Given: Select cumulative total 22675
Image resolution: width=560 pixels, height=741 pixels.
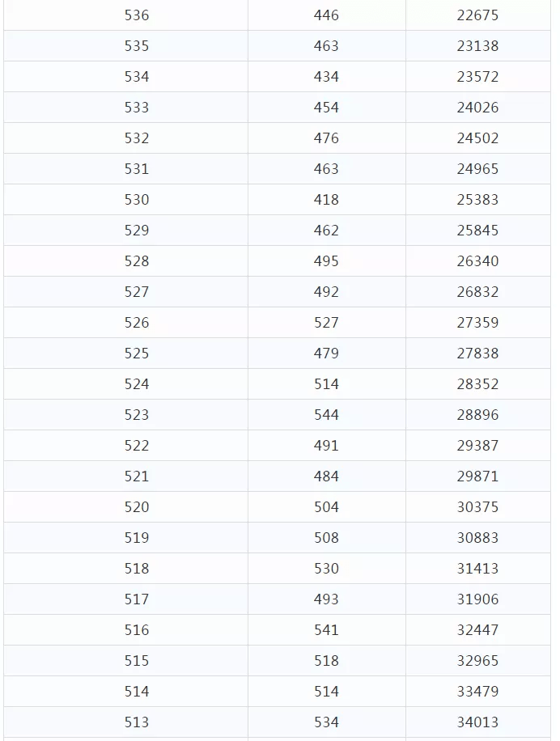Looking at the screenshot, I should pos(477,15).
